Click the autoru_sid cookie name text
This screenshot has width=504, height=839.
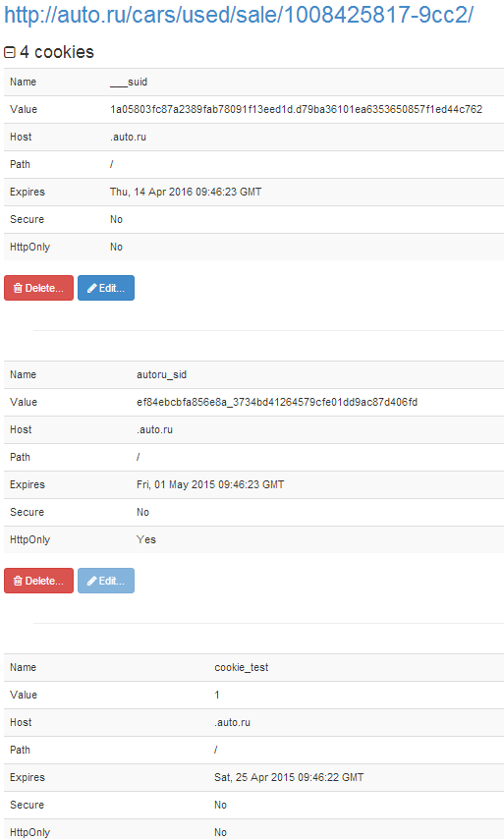coord(161,374)
